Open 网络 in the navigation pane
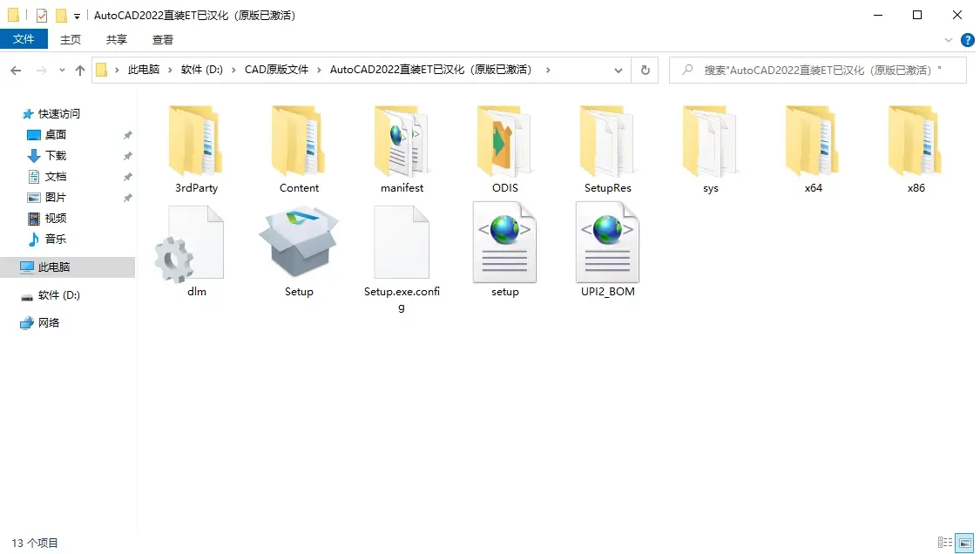The width and height of the screenshot is (980, 554). click(49, 322)
